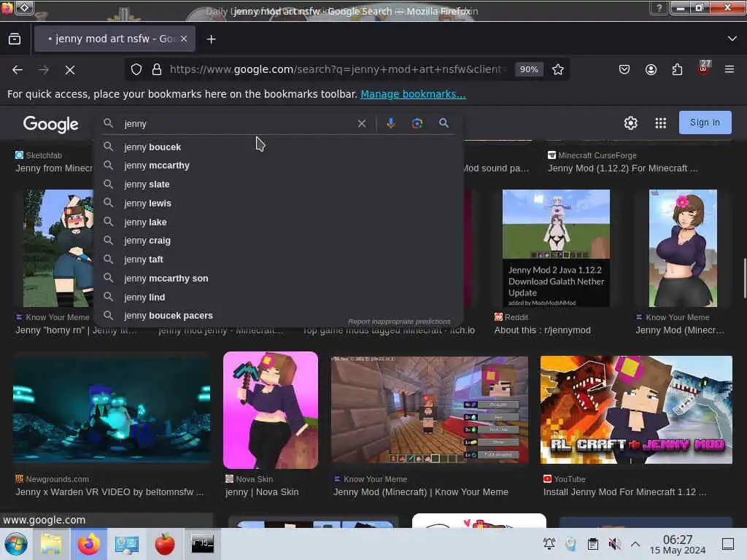Click tracking protection shield icon

tap(136, 69)
